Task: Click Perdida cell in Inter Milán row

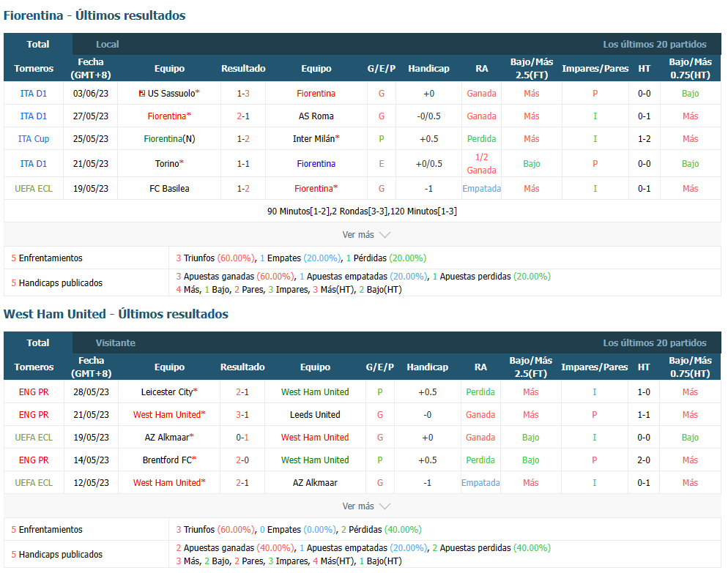Action: pyautogui.click(x=481, y=139)
